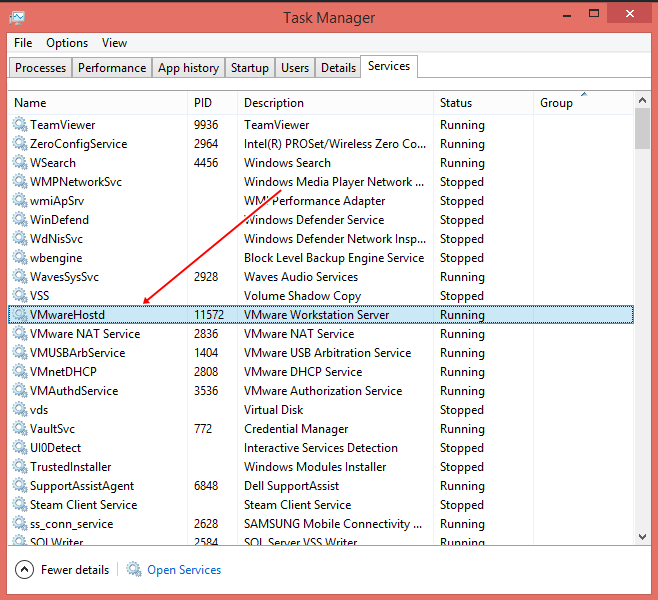Sort by Group column header

583,103
